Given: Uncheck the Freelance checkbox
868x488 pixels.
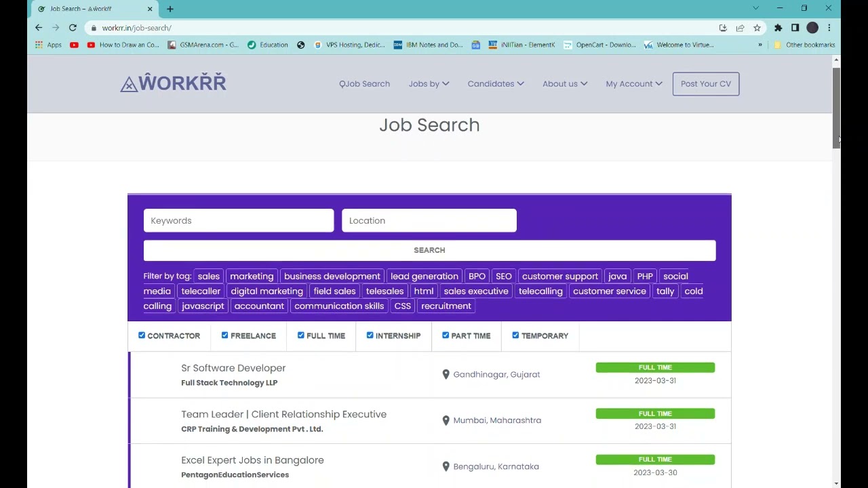Looking at the screenshot, I should [224, 335].
